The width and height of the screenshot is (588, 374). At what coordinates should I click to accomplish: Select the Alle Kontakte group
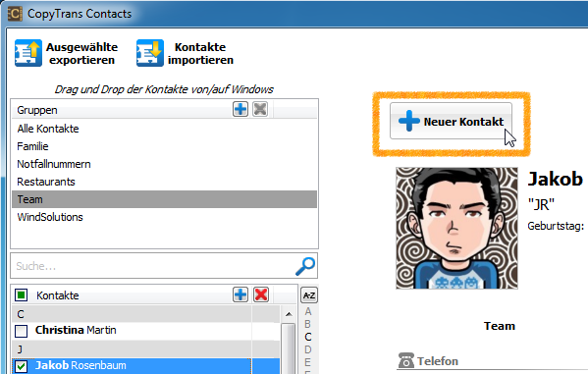click(164, 129)
